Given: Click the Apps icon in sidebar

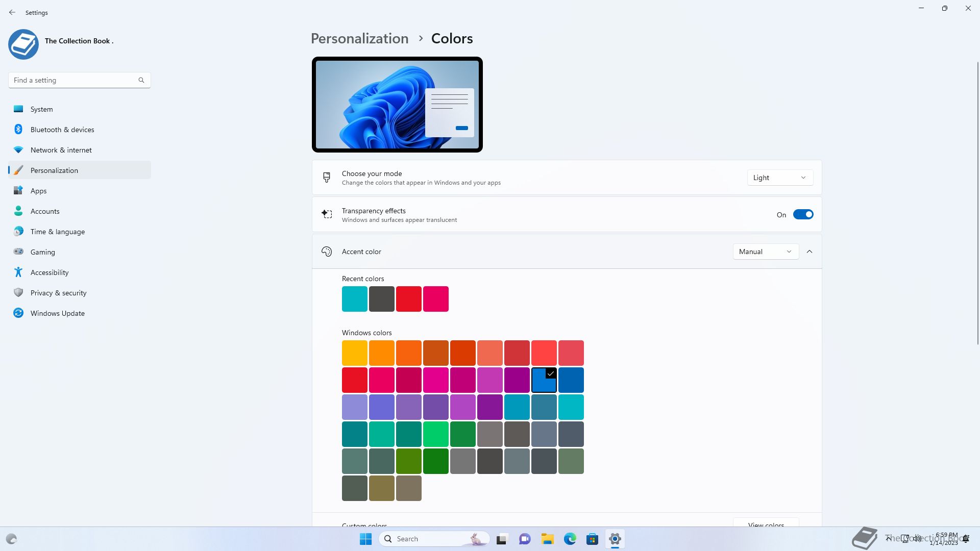Looking at the screenshot, I should tap(18, 190).
